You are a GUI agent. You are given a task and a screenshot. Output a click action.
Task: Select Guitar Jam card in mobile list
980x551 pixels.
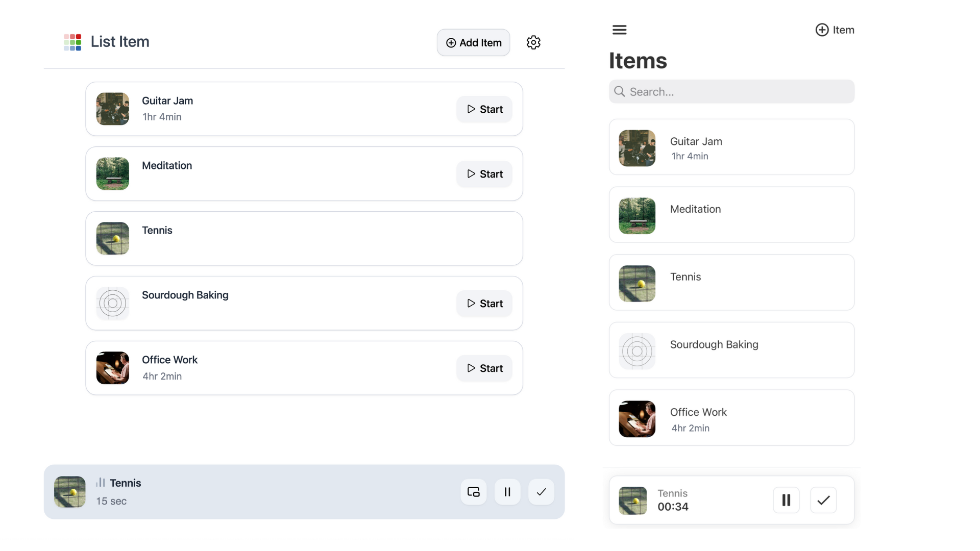pyautogui.click(x=731, y=147)
